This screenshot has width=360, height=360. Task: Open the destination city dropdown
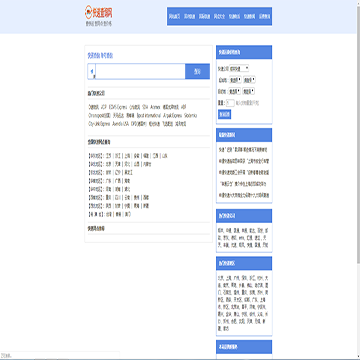[248, 91]
